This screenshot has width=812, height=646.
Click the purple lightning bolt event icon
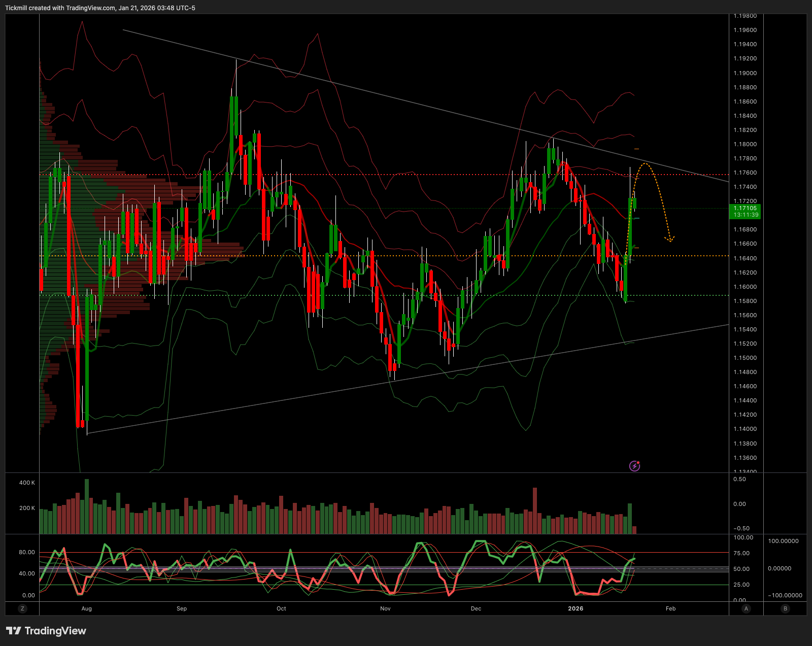(x=634, y=466)
